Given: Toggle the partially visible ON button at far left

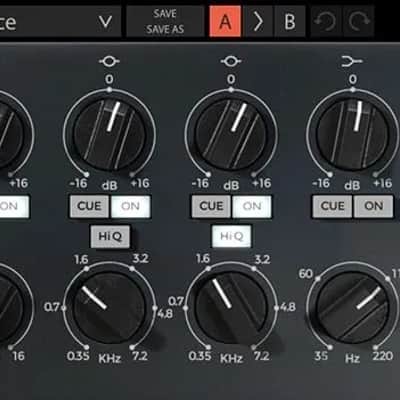Looking at the screenshot, I should pos(14,206).
